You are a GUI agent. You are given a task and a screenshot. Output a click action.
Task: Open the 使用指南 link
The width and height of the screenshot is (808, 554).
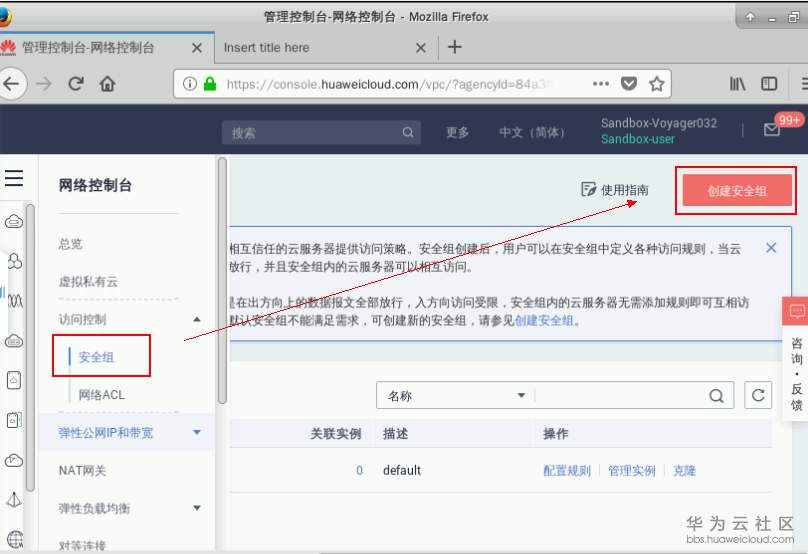tap(625, 190)
